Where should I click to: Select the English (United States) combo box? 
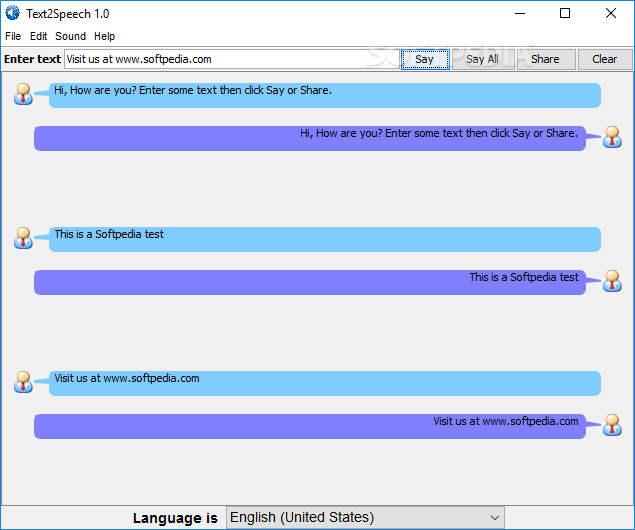pyautogui.click(x=365, y=518)
